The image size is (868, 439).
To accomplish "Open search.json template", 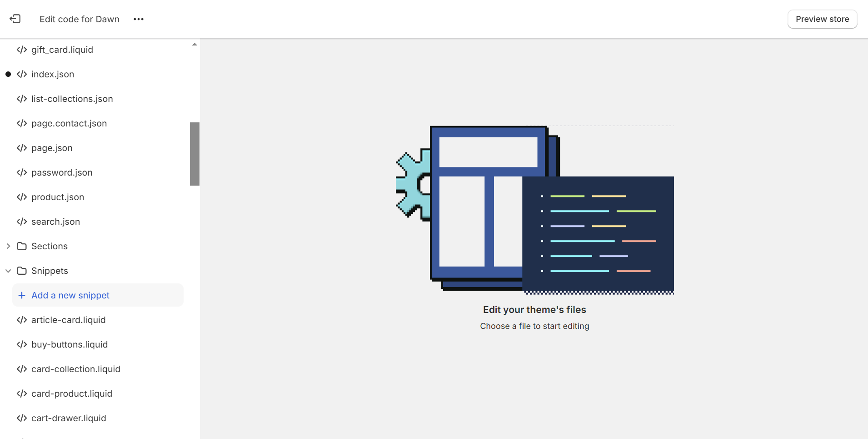I will (55, 222).
